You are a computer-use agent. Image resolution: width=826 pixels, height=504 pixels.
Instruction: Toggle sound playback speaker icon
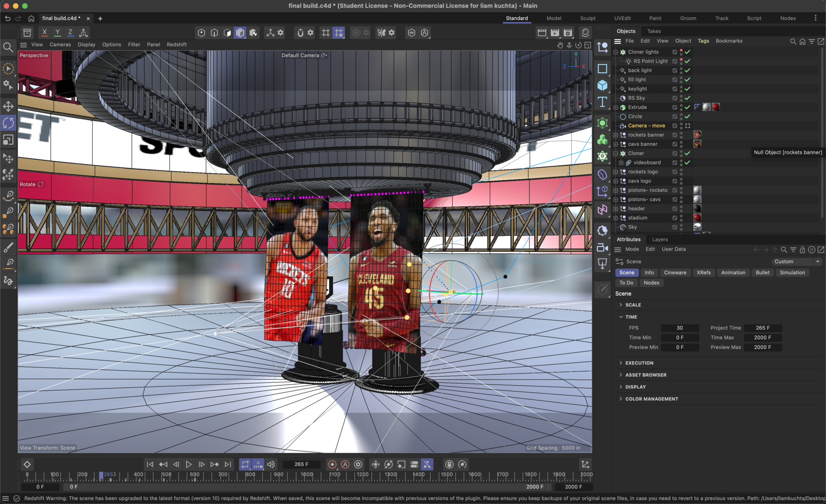coord(271,464)
